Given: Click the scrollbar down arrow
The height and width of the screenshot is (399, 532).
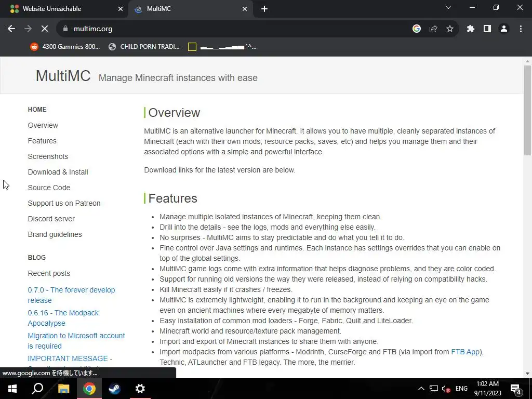Looking at the screenshot, I should click(x=527, y=374).
